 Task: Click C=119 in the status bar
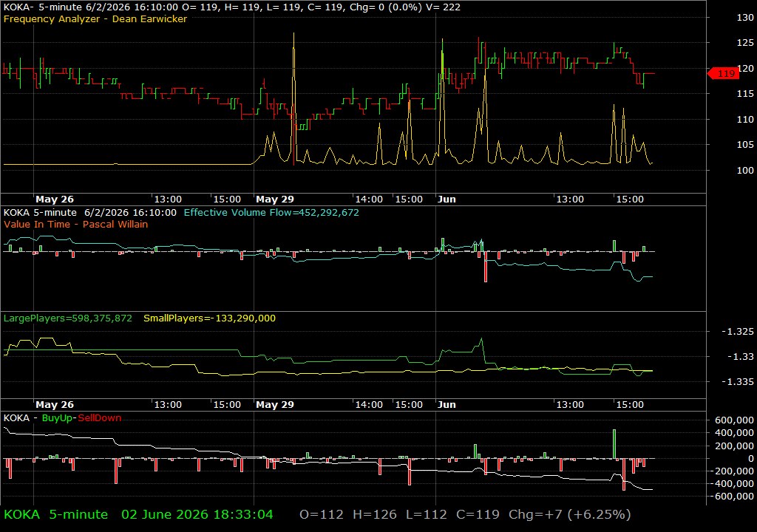click(x=478, y=514)
